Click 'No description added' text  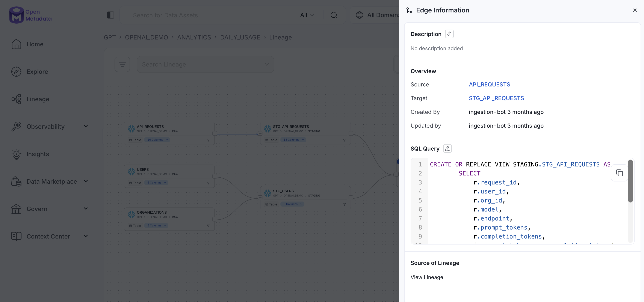(x=437, y=48)
